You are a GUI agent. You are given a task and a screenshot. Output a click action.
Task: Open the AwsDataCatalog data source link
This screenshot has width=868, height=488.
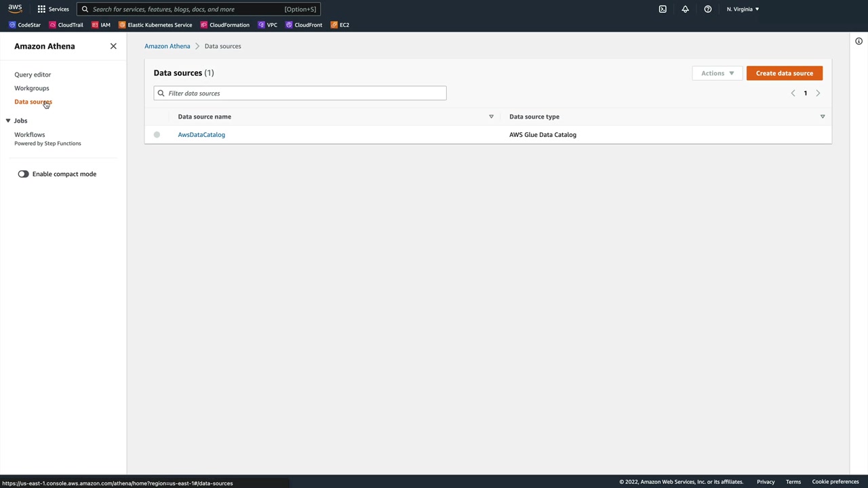pyautogui.click(x=201, y=135)
